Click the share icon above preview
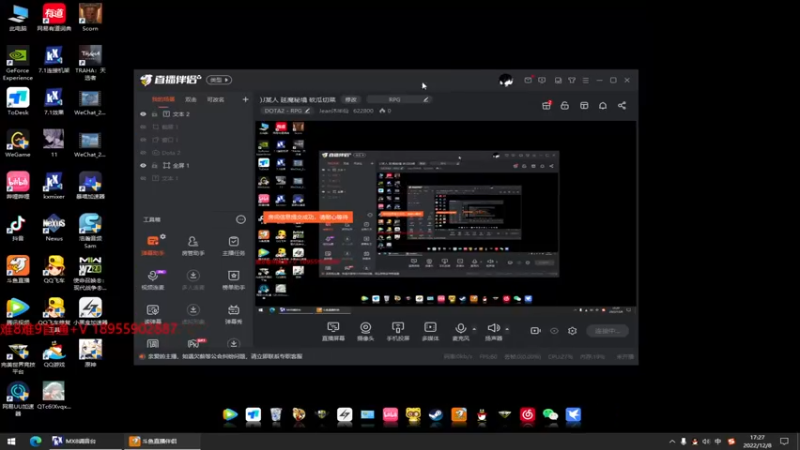This screenshot has height=450, width=800. tap(622, 106)
